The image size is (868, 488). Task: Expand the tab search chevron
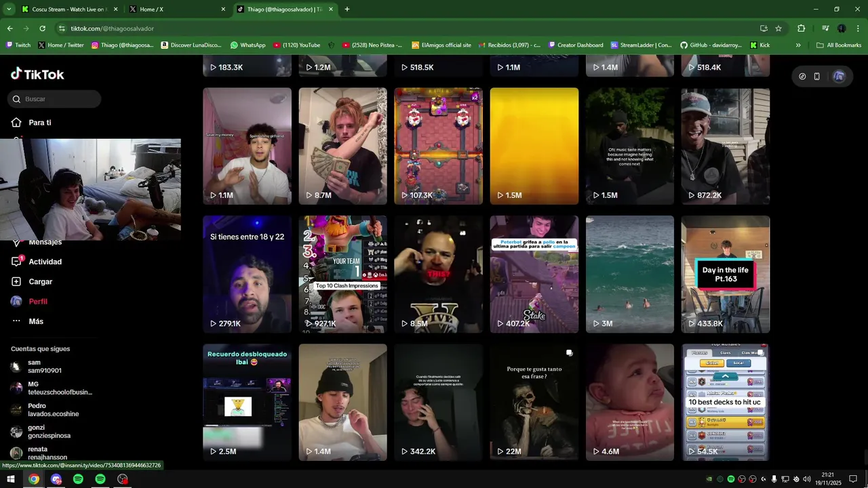[x=9, y=9]
